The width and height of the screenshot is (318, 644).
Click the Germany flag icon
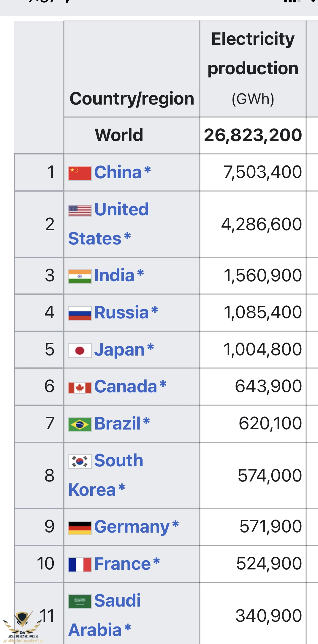(x=79, y=528)
